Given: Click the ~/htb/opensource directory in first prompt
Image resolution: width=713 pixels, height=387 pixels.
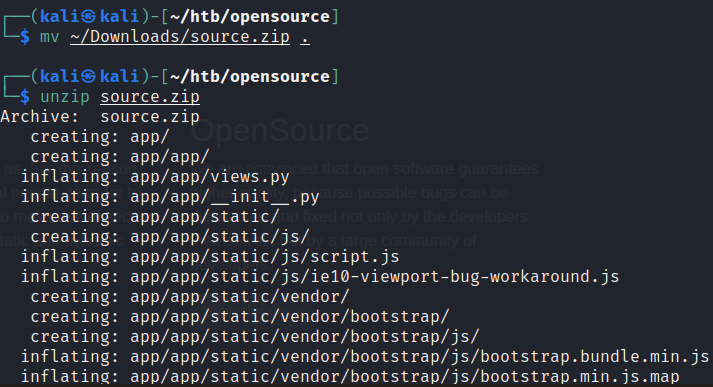Looking at the screenshot, I should 250,16.
